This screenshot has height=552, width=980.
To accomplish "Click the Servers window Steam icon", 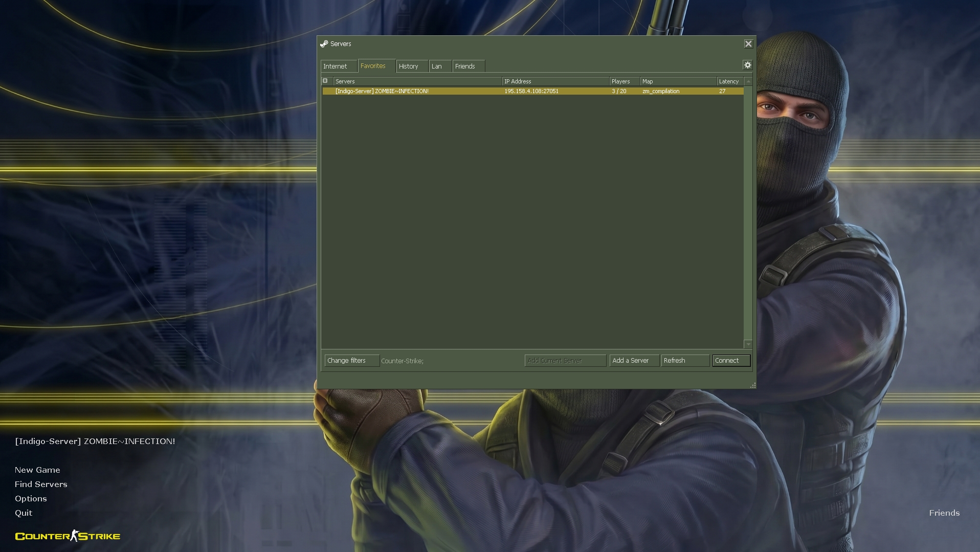I will click(x=324, y=44).
